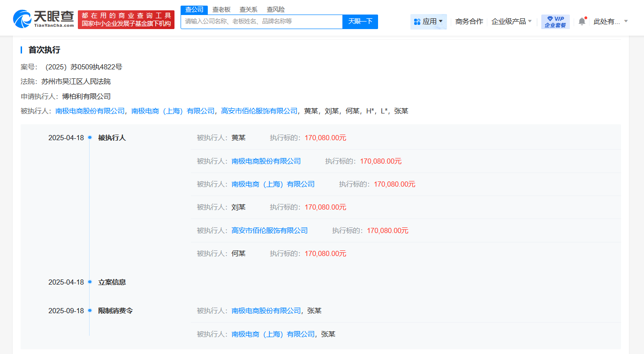Image resolution: width=644 pixels, height=354 pixels.
Task: Expand the 应用 dropdown arrow
Action: click(440, 22)
